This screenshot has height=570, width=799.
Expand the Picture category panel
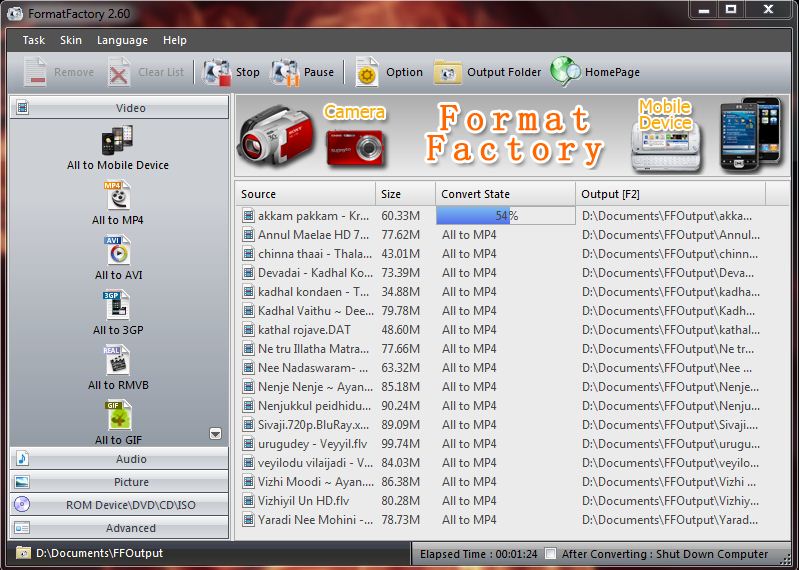pos(119,481)
